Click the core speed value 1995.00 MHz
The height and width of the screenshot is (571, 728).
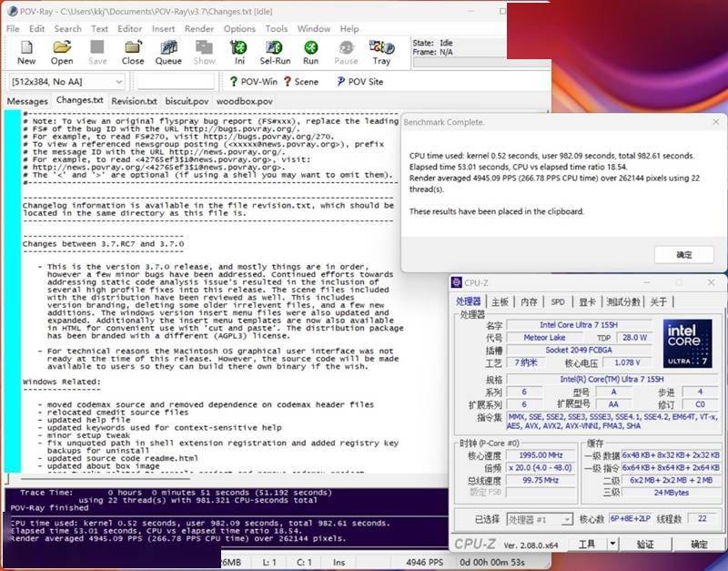pyautogui.click(x=541, y=455)
